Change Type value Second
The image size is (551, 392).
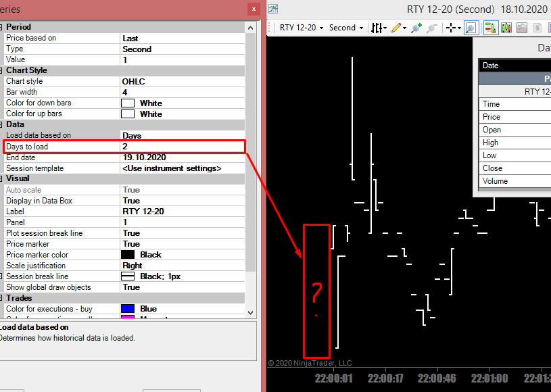183,49
